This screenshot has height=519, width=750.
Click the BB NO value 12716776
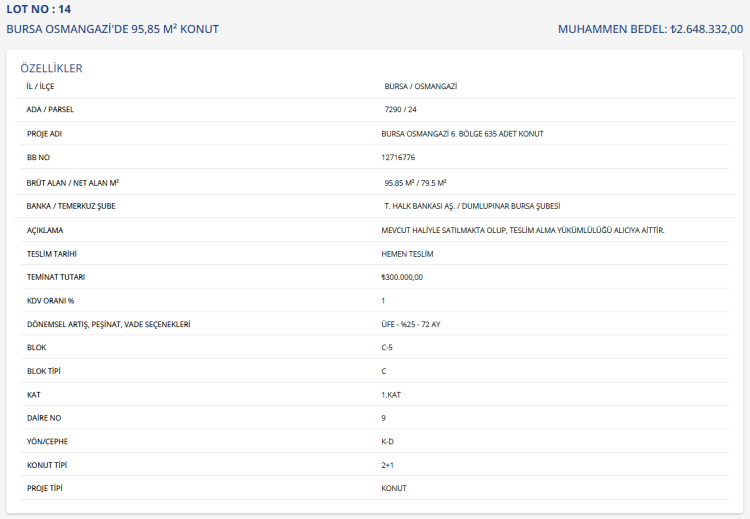click(x=398, y=158)
